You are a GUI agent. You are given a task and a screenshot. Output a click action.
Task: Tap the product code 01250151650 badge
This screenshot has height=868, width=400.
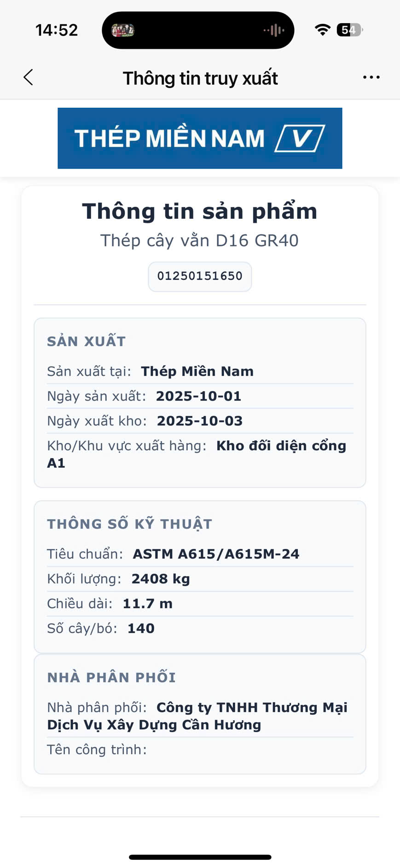point(200,276)
